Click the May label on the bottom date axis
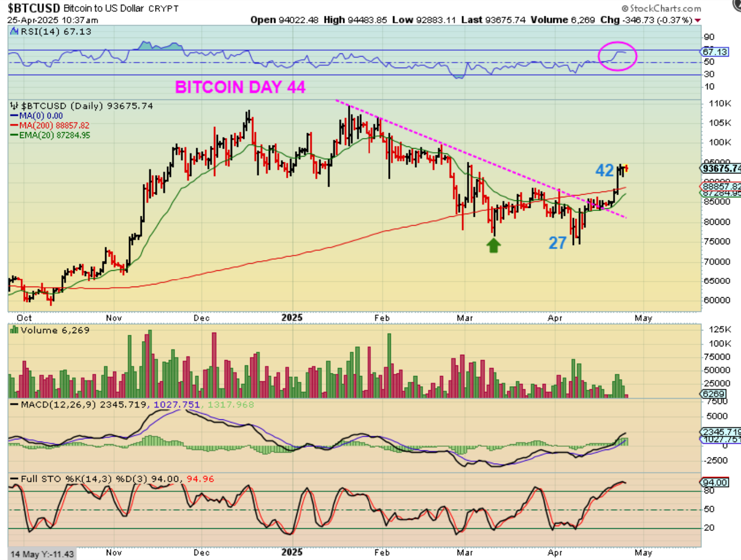The height and width of the screenshot is (560, 741). click(x=643, y=553)
